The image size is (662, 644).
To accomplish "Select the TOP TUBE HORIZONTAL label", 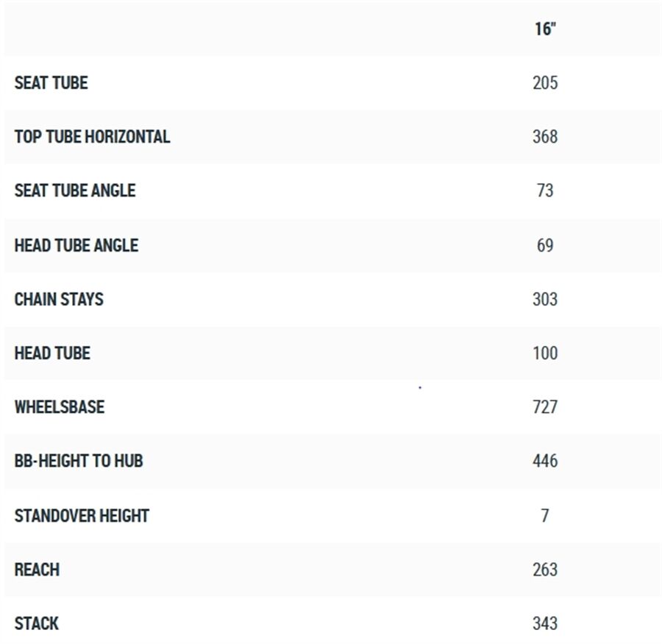I will tap(92, 136).
